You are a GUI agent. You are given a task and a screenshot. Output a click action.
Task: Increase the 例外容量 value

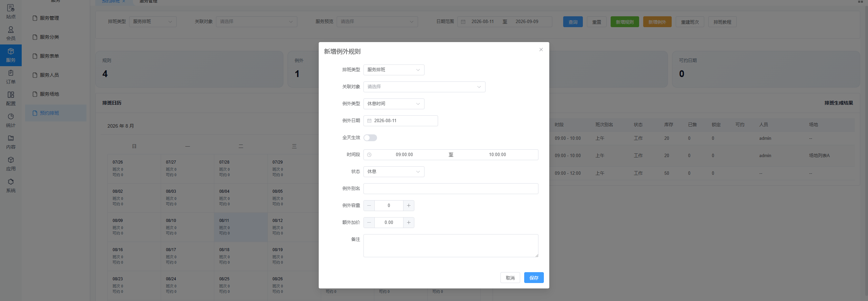tap(409, 206)
